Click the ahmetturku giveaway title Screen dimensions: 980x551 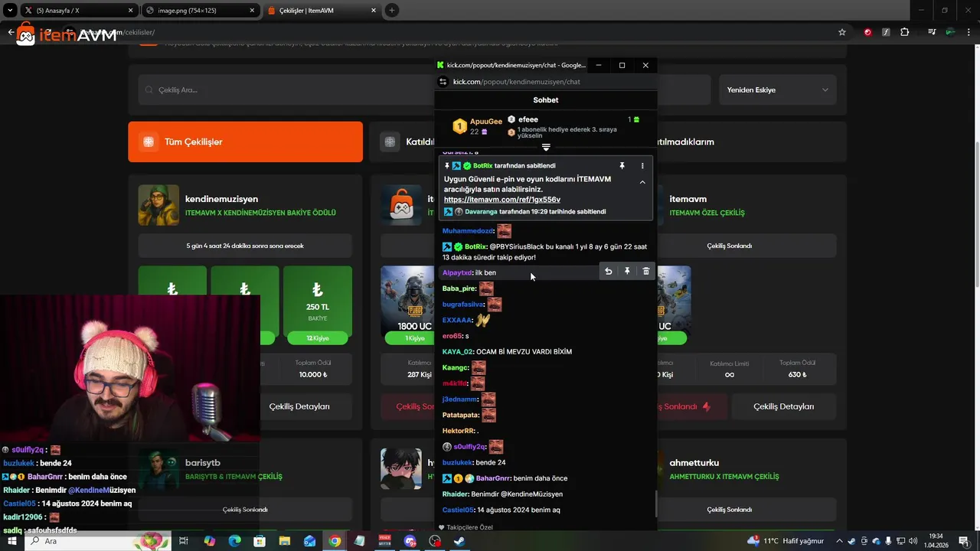coord(694,463)
